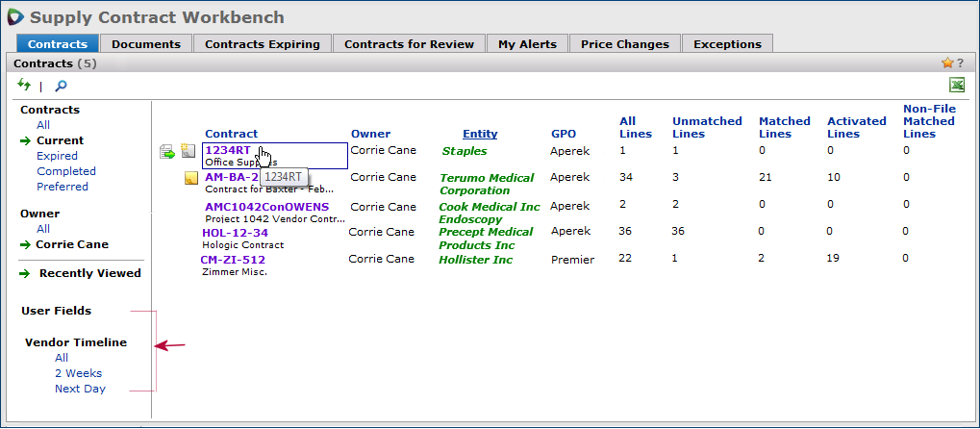
Task: Open contract AMC1042ConOWENS
Action: [x=266, y=207]
